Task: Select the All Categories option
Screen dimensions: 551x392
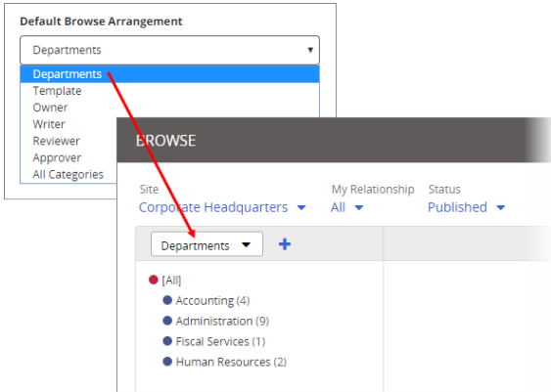Action: pyautogui.click(x=69, y=174)
